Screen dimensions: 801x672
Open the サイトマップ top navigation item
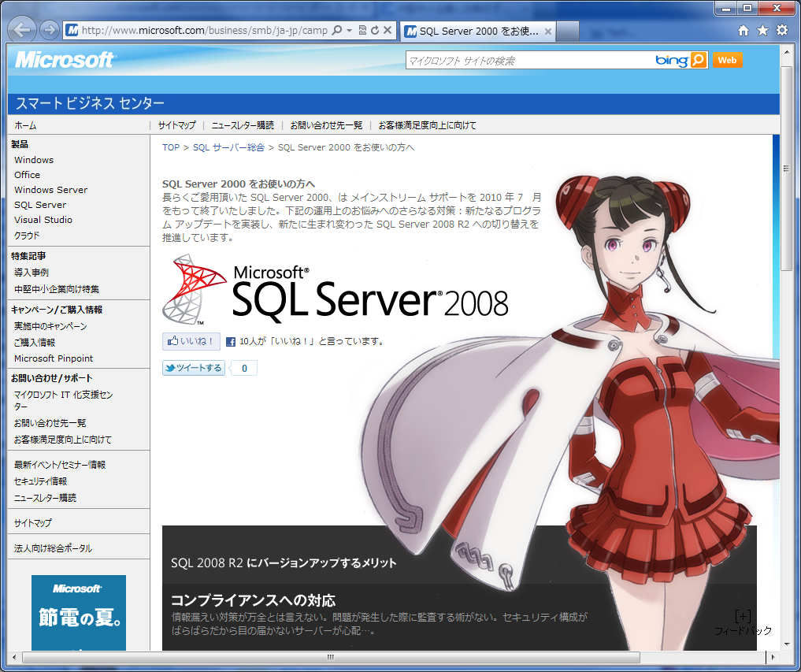pyautogui.click(x=176, y=125)
